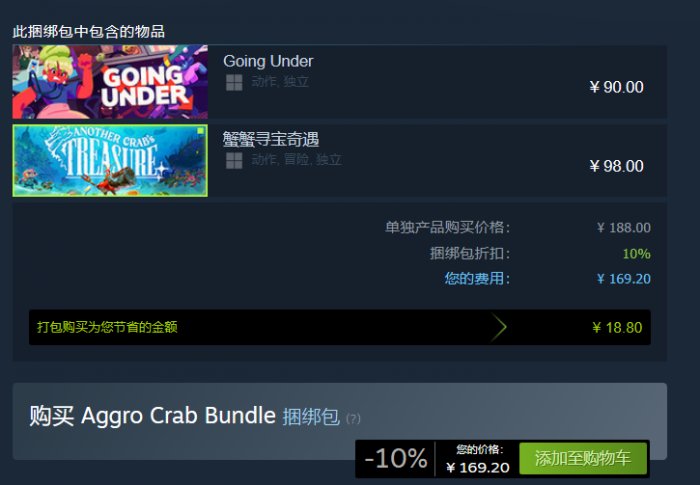Screen dimensions: 700x485
Task: Click the 蟹蟹寻宝奇遇 game title
Action: click(x=271, y=139)
